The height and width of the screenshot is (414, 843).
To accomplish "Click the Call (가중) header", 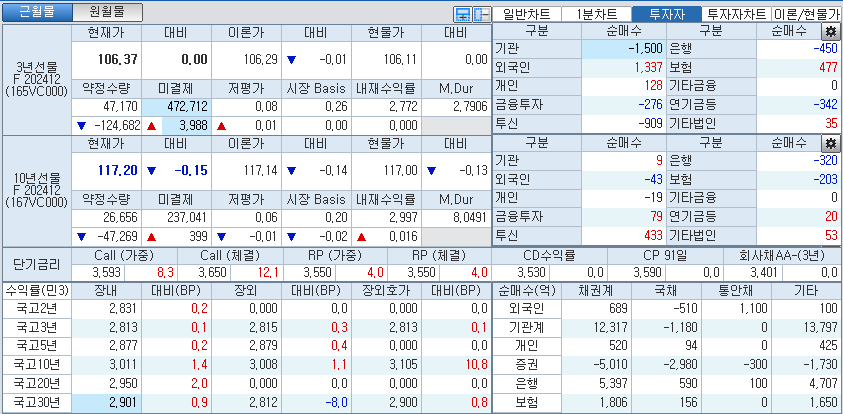I will [x=123, y=255].
